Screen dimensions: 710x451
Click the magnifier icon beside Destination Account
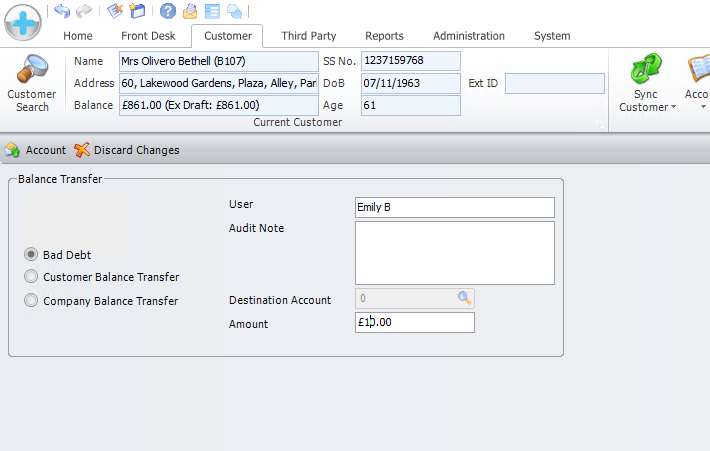click(464, 298)
